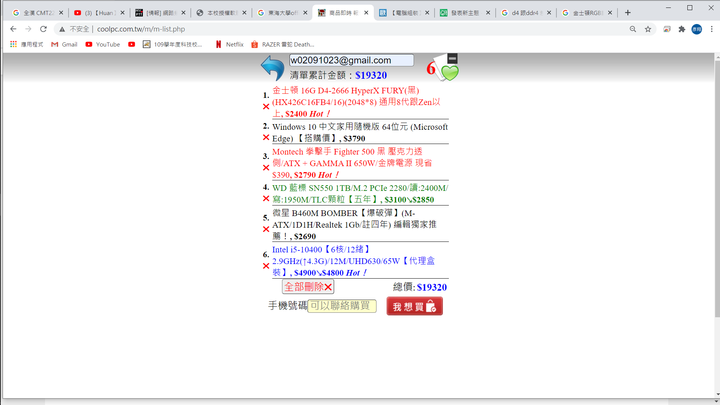Switch to the 電腦組裝 tab
Viewport: 720px width, 405px height.
coord(404,13)
